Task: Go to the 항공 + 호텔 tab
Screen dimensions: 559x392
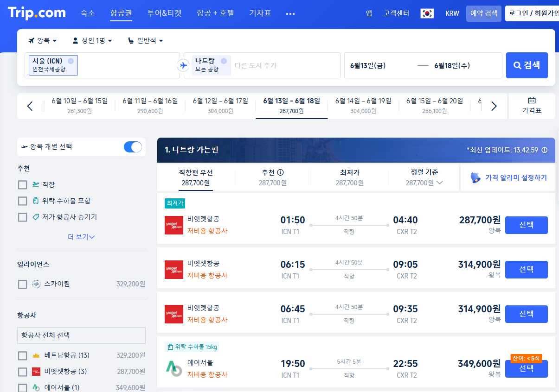Action: point(215,13)
